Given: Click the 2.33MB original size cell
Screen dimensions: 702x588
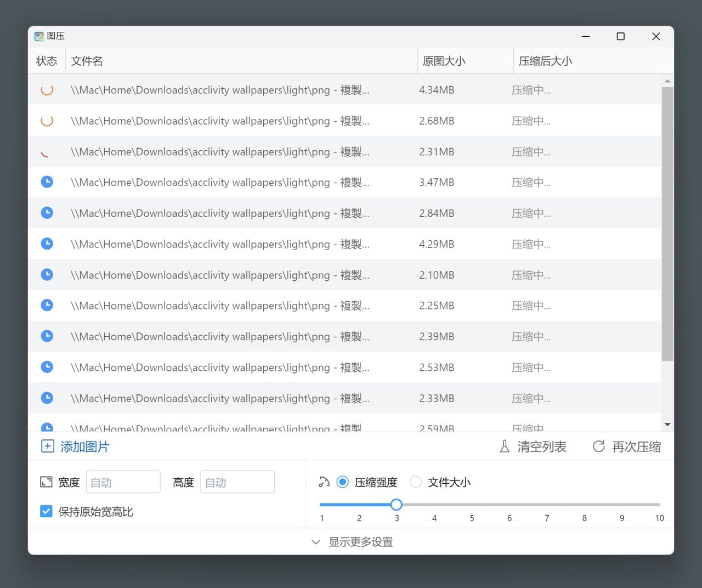Looking at the screenshot, I should (x=437, y=398).
